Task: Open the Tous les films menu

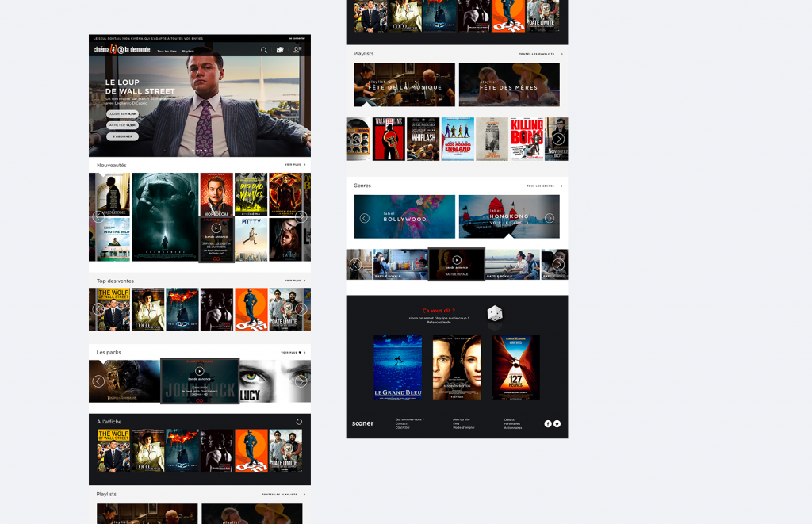Action: (x=166, y=51)
